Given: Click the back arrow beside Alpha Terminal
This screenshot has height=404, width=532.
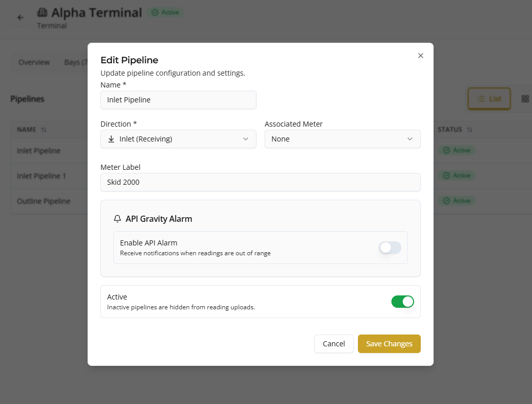Looking at the screenshot, I should pyautogui.click(x=21, y=17).
